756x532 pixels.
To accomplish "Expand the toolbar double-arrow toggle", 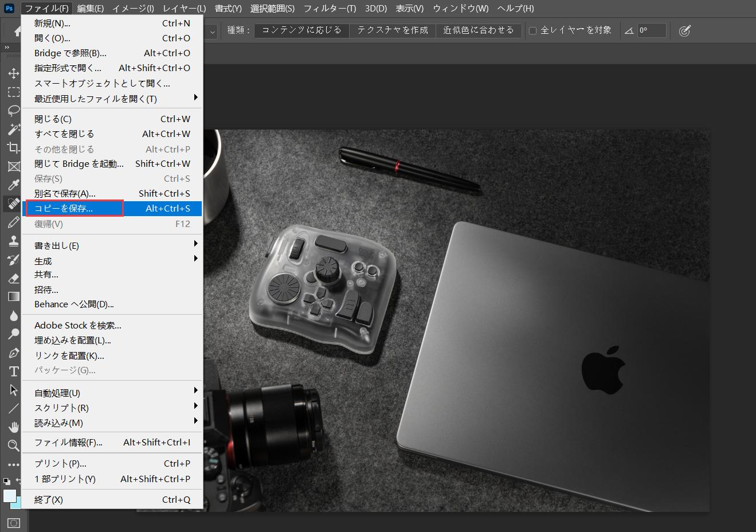I will [7, 48].
